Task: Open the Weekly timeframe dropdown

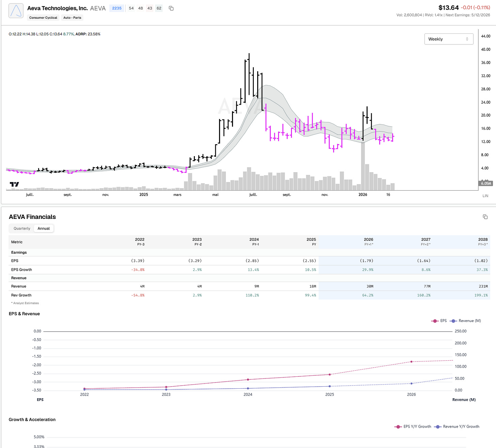Action: pyautogui.click(x=449, y=39)
